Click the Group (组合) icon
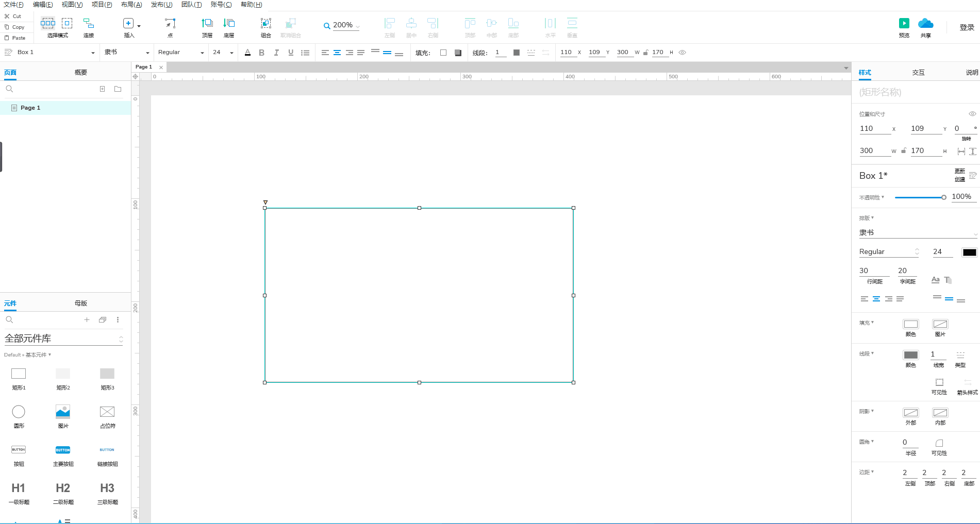This screenshot has height=524, width=980. click(265, 24)
